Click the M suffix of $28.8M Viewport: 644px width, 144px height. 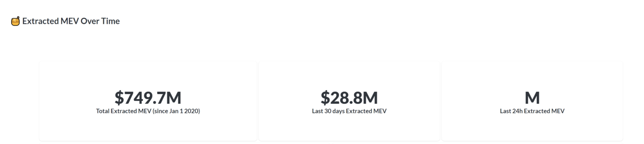[x=370, y=98]
